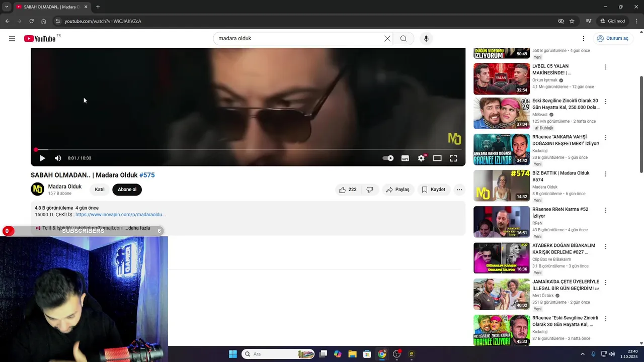Click the Oturum aç sign-in button
Viewport: 644px width, 362px height.
[x=613, y=39]
